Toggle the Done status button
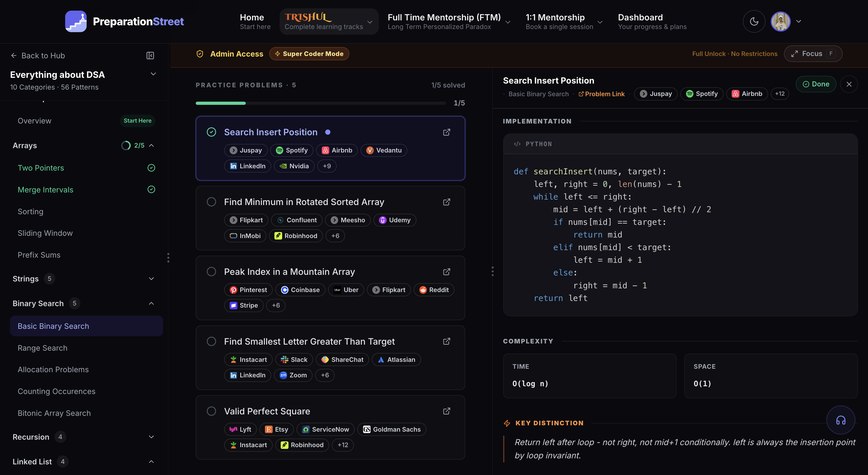Image resolution: width=868 pixels, height=475 pixels. coord(816,84)
